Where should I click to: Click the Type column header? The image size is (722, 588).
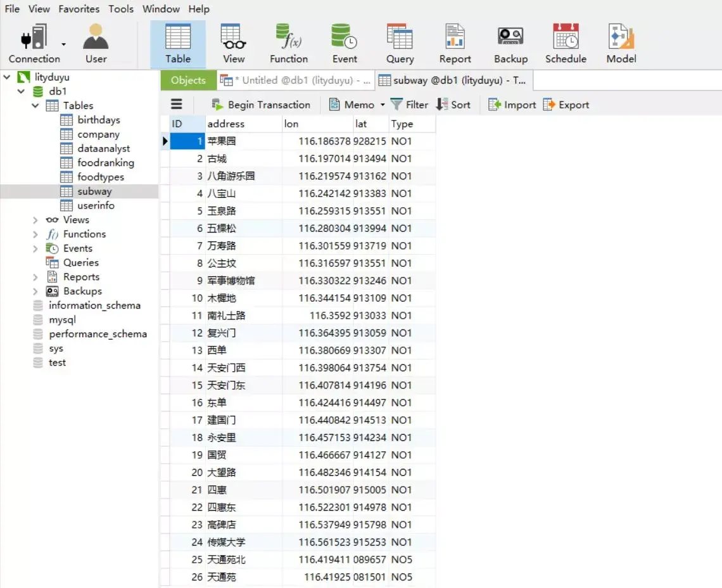(412, 124)
